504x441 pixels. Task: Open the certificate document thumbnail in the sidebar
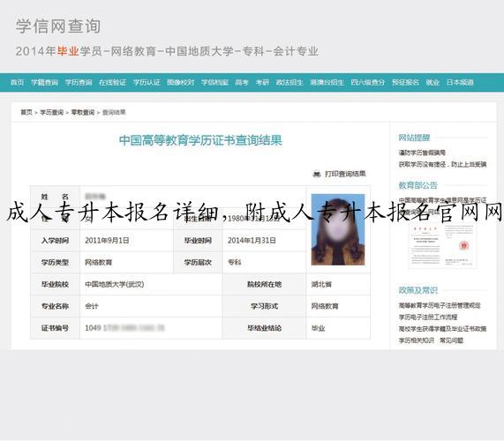click(442, 246)
